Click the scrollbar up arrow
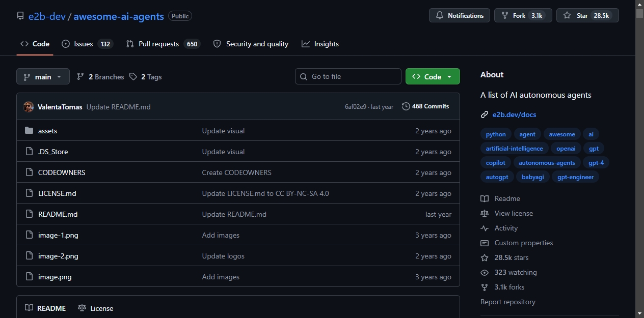The width and height of the screenshot is (644, 318). pyautogui.click(x=639, y=4)
